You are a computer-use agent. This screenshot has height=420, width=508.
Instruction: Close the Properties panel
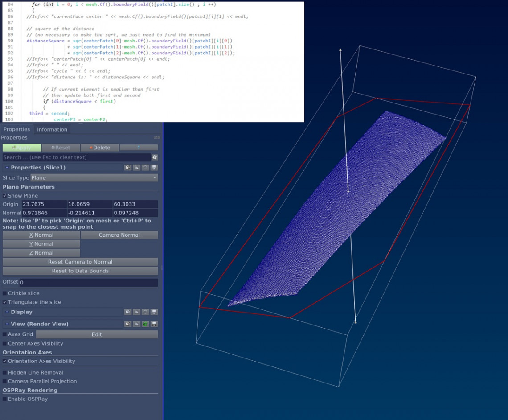coord(159,138)
